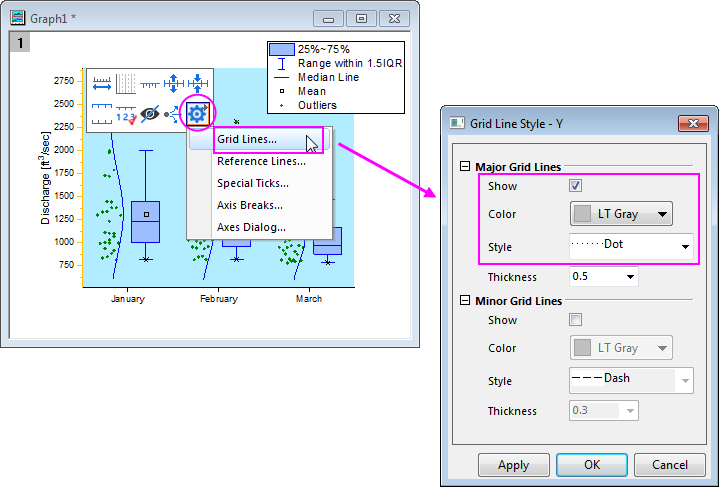The height and width of the screenshot is (487, 719).
Task: Click the vertical compress axis arrows icon
Action: (x=200, y=84)
